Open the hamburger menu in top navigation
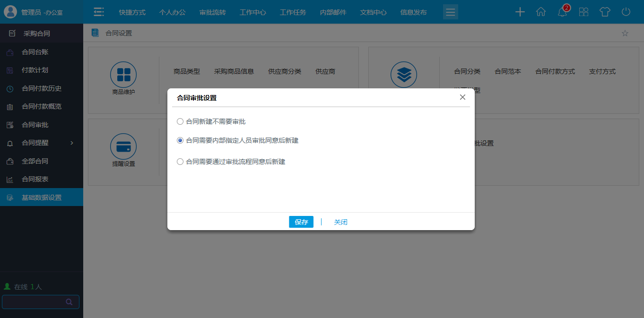This screenshot has width=644, height=318. coord(450,12)
